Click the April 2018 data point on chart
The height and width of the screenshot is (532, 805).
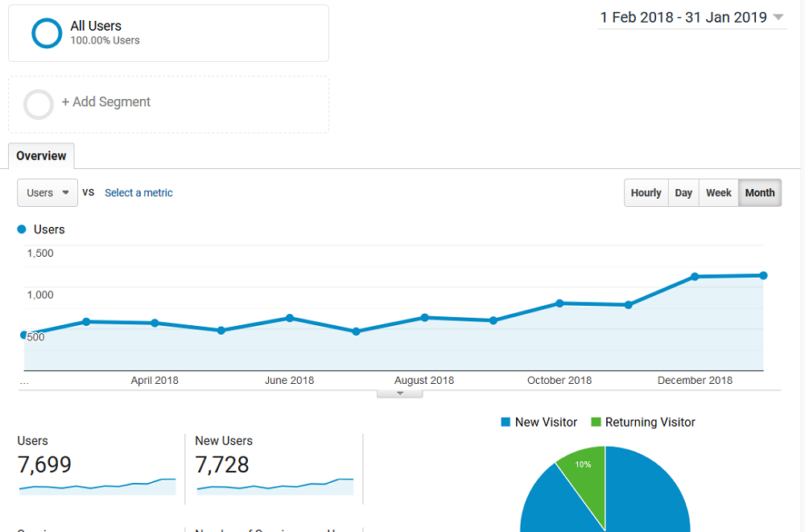[x=155, y=323]
